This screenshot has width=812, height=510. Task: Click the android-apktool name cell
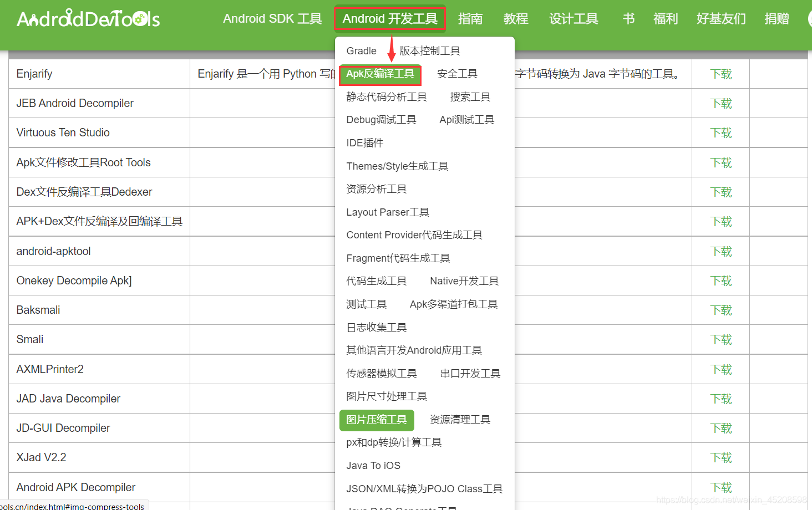pyautogui.click(x=99, y=251)
